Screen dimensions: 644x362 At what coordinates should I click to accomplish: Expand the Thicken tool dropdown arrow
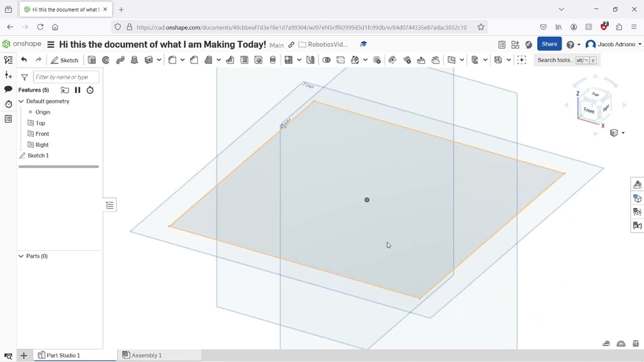pyautogui.click(x=159, y=60)
